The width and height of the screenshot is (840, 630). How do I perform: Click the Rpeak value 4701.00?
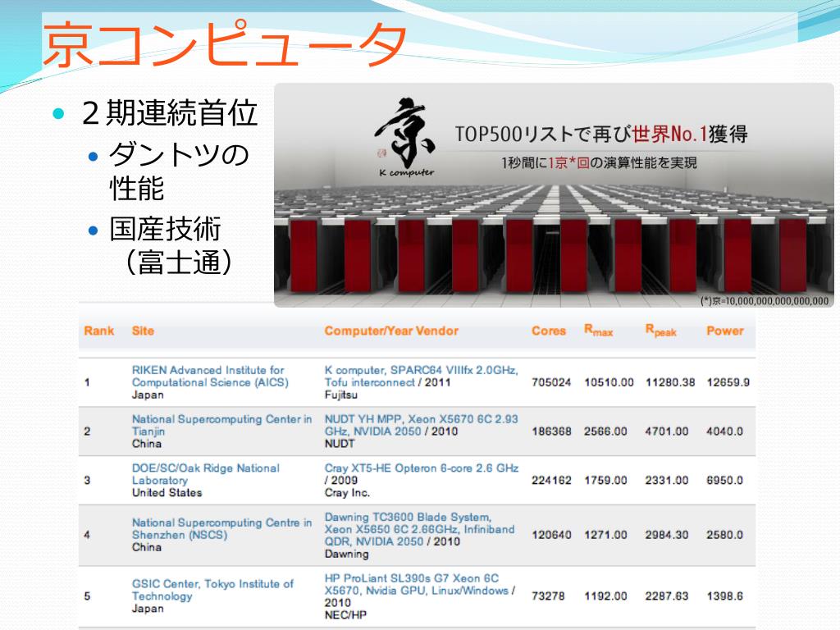(666, 431)
